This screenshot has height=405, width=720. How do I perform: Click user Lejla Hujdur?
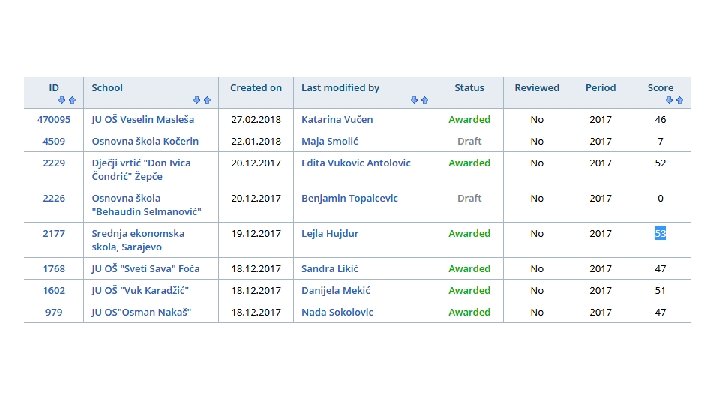coord(330,234)
